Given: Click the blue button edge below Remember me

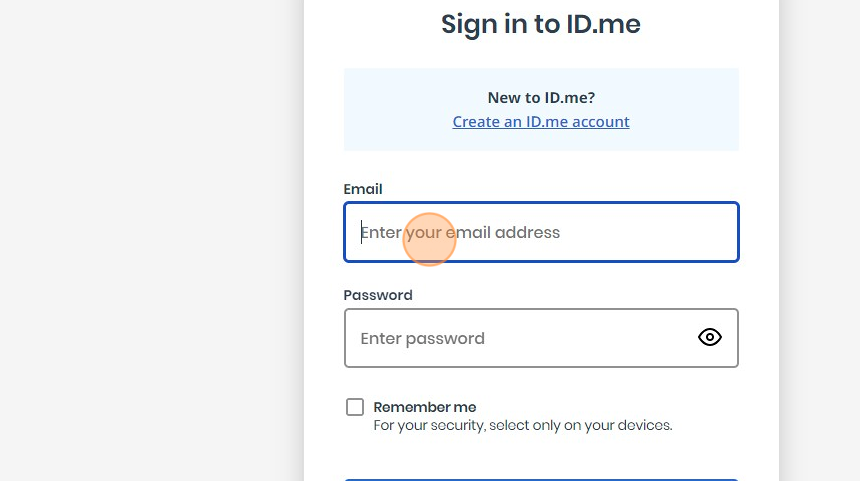Looking at the screenshot, I should (x=541, y=479).
